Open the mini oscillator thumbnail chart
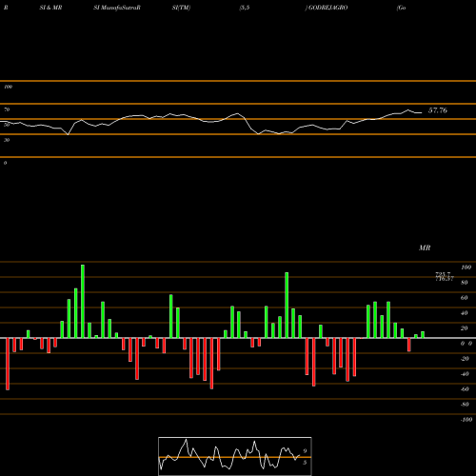 pos(235,456)
